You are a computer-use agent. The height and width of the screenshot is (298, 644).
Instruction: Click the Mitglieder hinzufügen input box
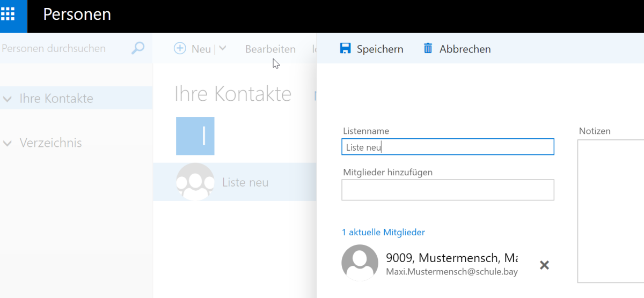click(448, 190)
